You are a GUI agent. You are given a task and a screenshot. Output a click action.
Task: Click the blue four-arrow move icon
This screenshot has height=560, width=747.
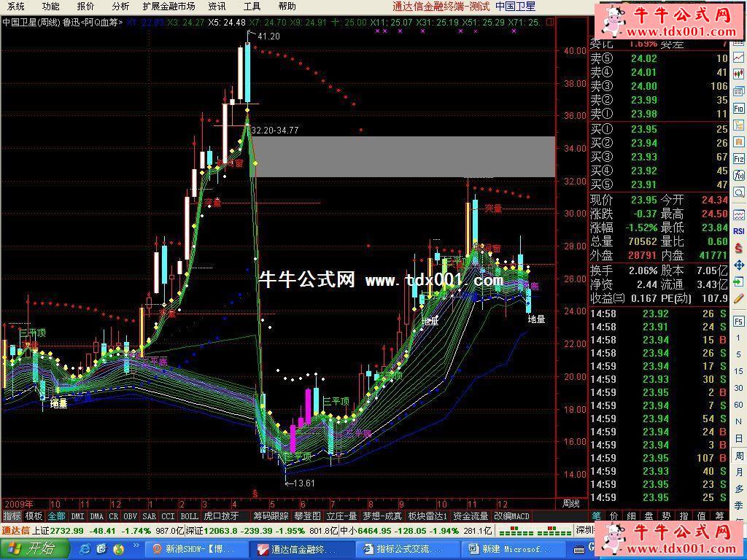click(739, 265)
